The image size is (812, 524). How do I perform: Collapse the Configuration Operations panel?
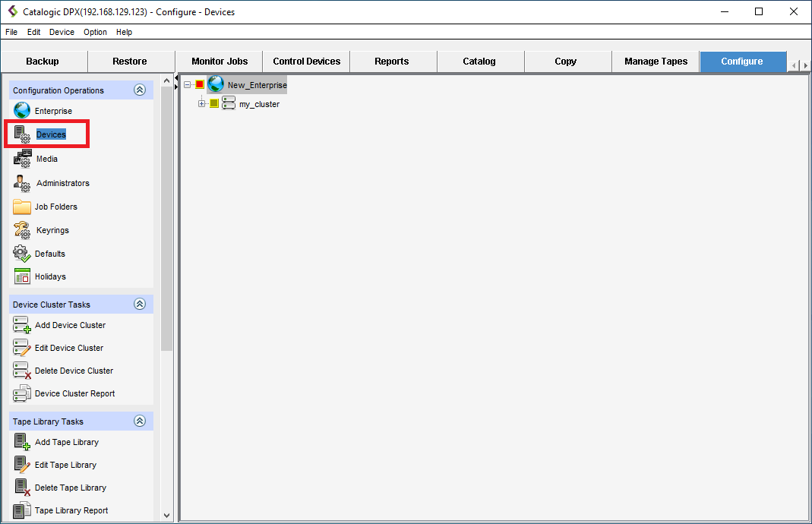point(139,90)
